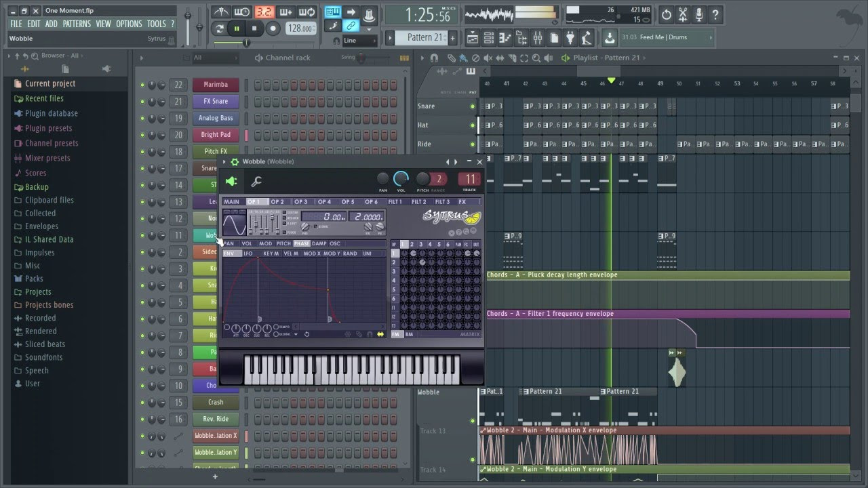Image resolution: width=868 pixels, height=488 pixels.
Task: Open the PATTERNS menu
Action: point(77,24)
